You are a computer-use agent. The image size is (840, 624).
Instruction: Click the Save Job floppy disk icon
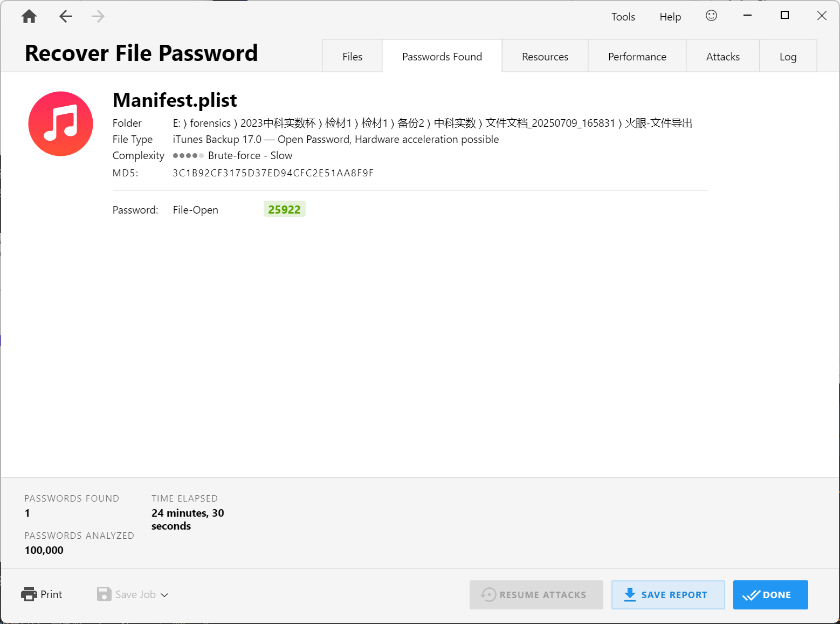coord(104,594)
